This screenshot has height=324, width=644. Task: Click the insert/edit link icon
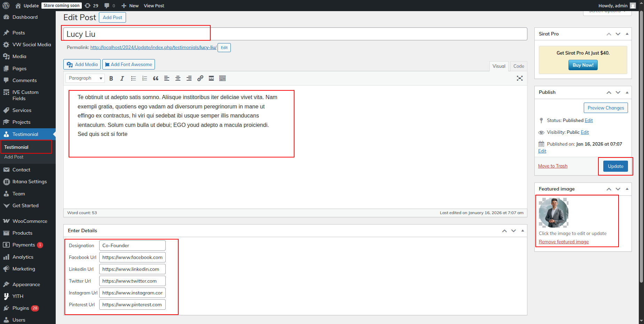point(200,79)
